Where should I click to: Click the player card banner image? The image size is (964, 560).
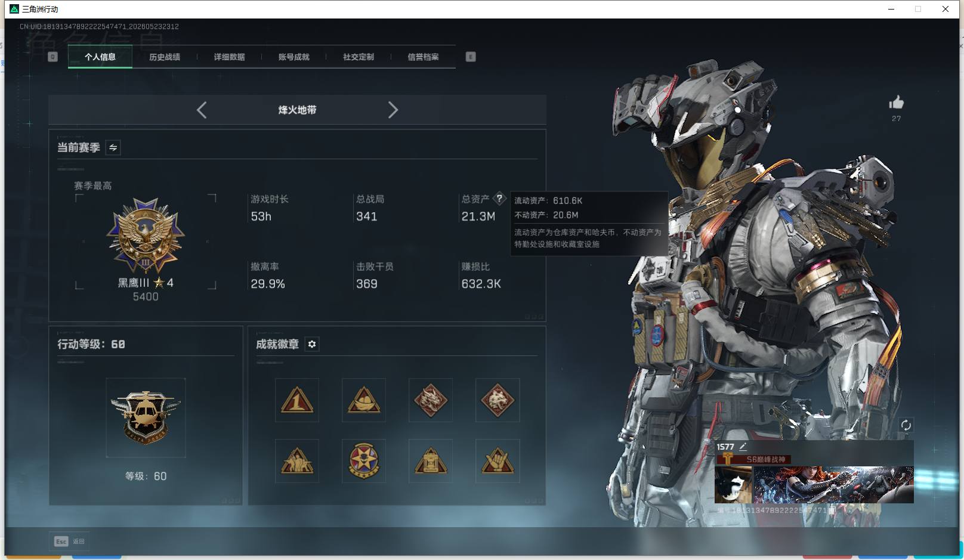click(833, 485)
